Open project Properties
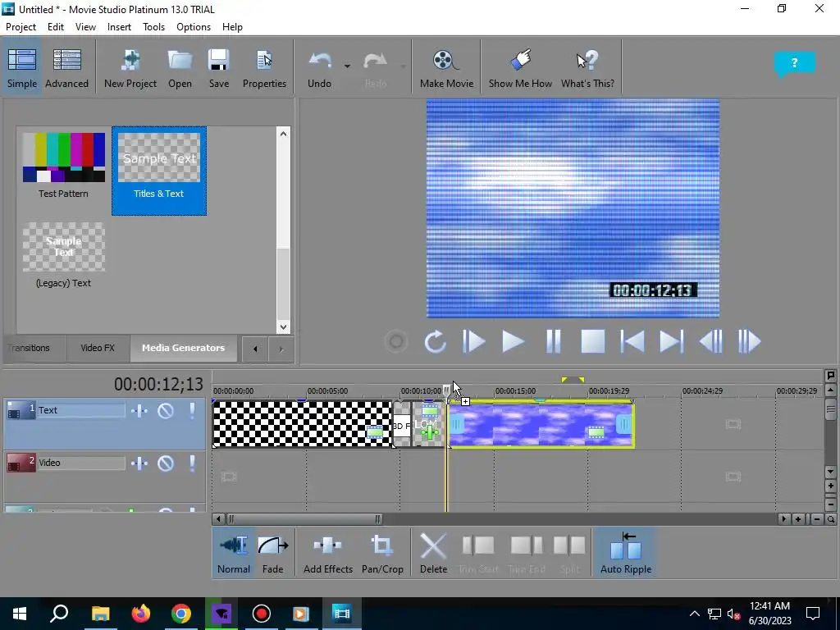 (264, 67)
